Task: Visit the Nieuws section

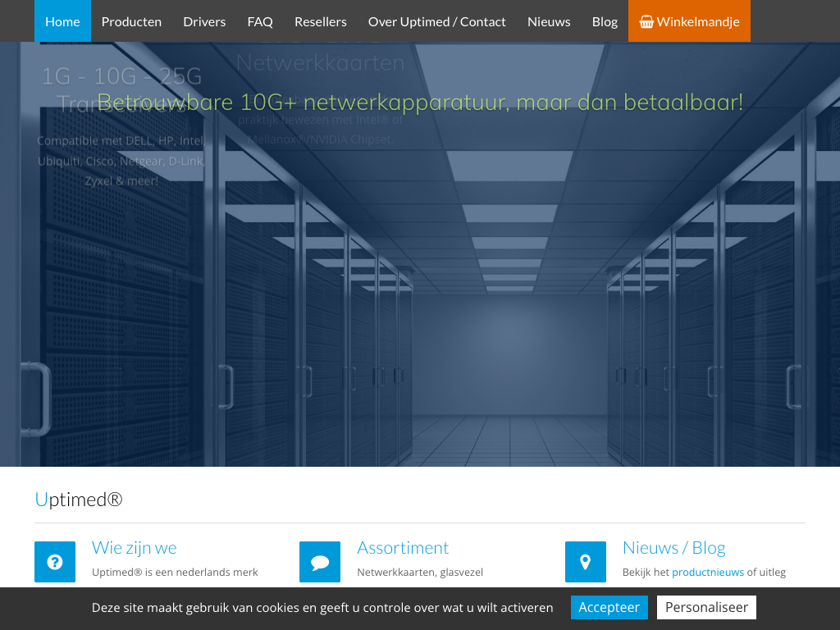Action: (x=549, y=21)
